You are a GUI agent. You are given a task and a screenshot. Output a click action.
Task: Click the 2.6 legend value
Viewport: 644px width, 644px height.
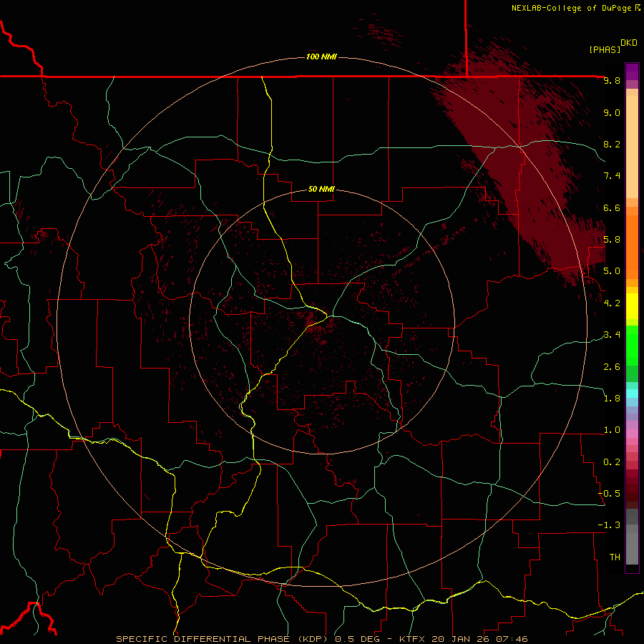coord(612,367)
